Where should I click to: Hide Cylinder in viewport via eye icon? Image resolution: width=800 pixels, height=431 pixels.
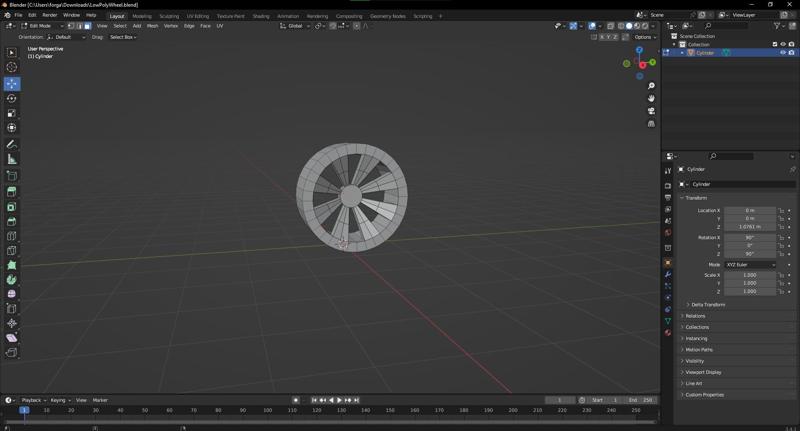[783, 53]
